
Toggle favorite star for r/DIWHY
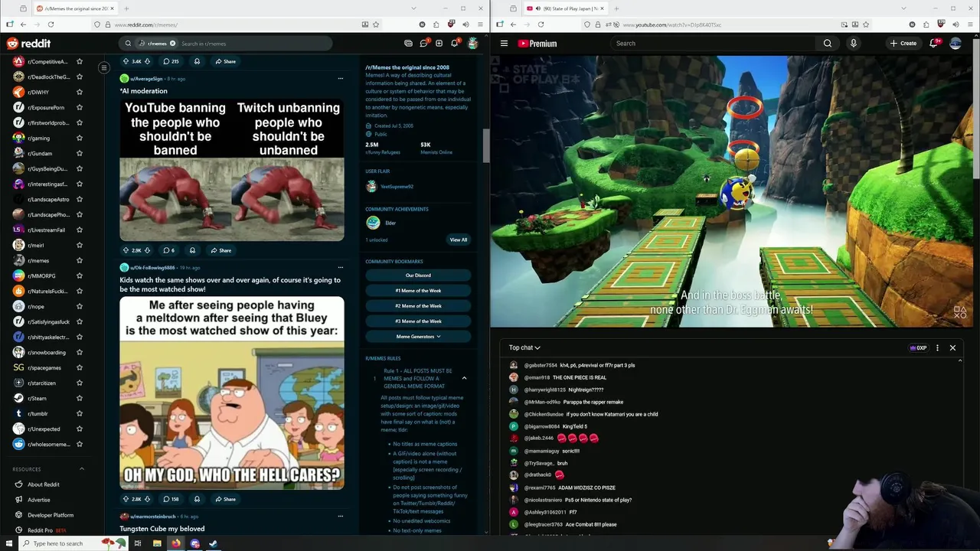point(80,92)
